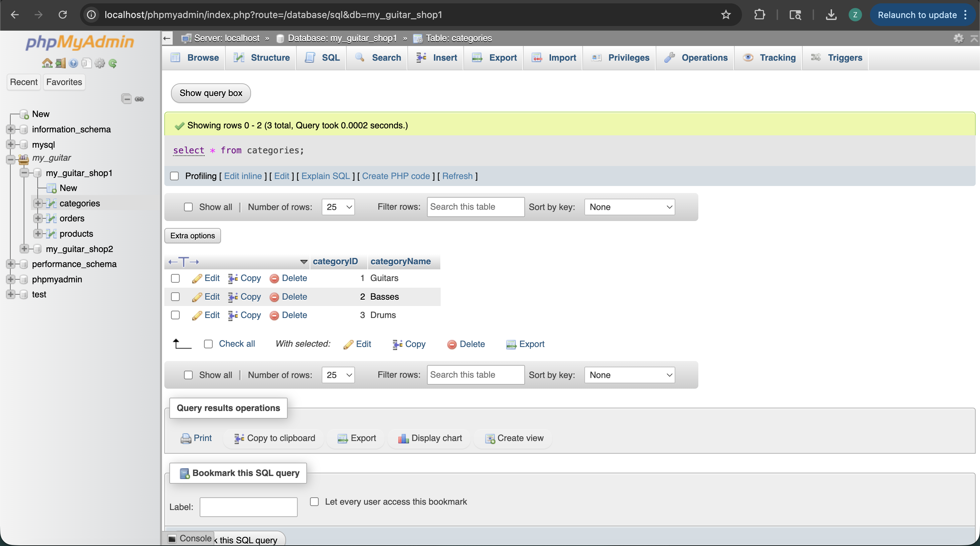Collapse all navigation tree nodes icon
The width and height of the screenshot is (980, 546).
tap(126, 99)
